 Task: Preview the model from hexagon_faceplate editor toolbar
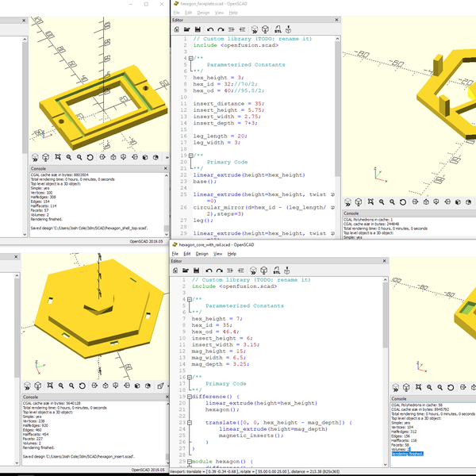tap(255, 29)
